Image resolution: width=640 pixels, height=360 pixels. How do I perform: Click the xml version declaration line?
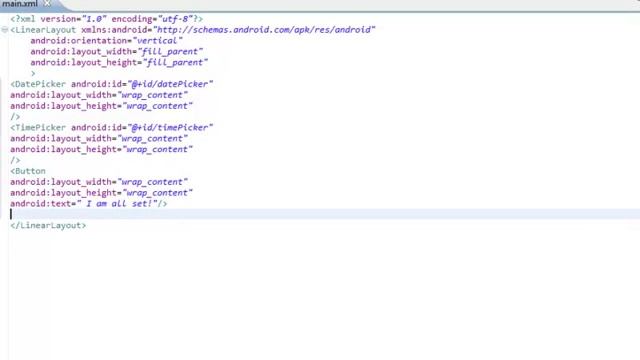point(107,19)
